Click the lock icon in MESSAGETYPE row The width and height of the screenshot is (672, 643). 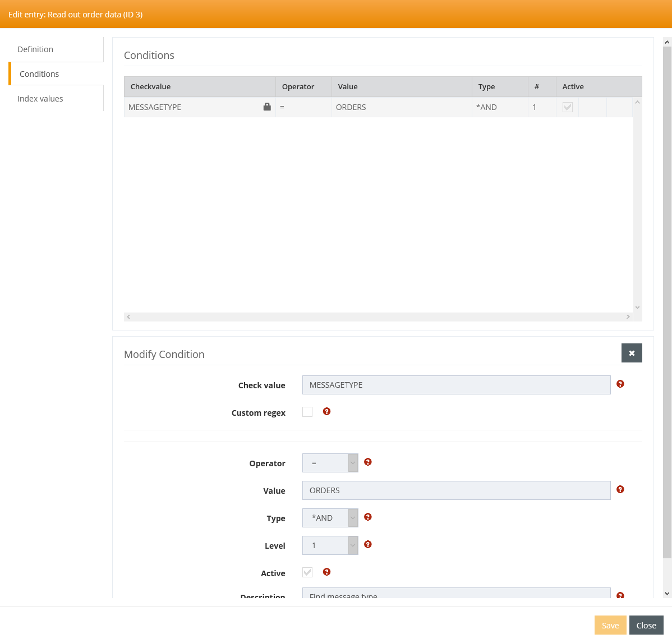pyautogui.click(x=267, y=107)
